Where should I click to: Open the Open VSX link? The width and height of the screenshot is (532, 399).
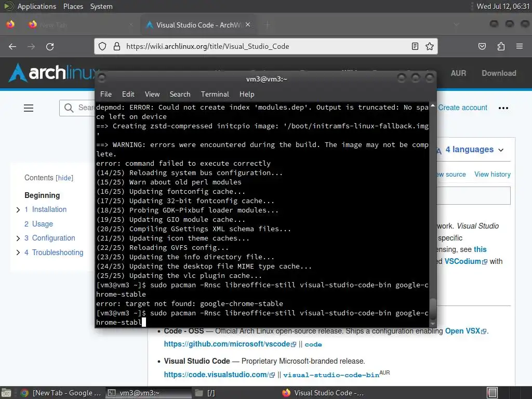point(465,331)
